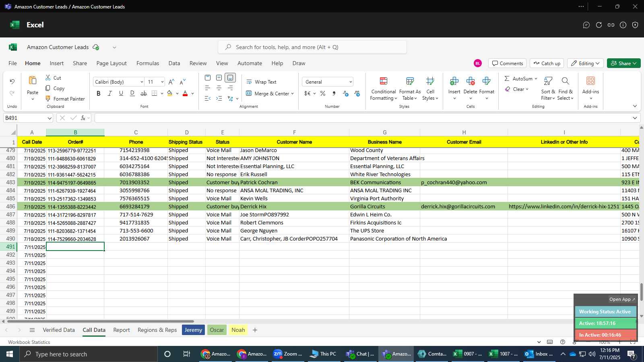Toggle Wrap Text for the cell
The width and height of the screenshot is (644, 362).
tap(262, 82)
